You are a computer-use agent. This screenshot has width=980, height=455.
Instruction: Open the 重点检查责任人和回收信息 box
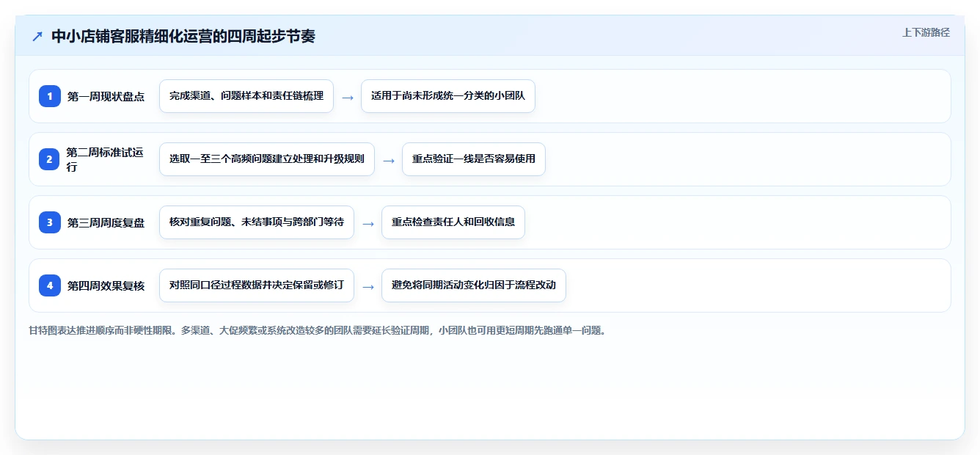(x=453, y=222)
